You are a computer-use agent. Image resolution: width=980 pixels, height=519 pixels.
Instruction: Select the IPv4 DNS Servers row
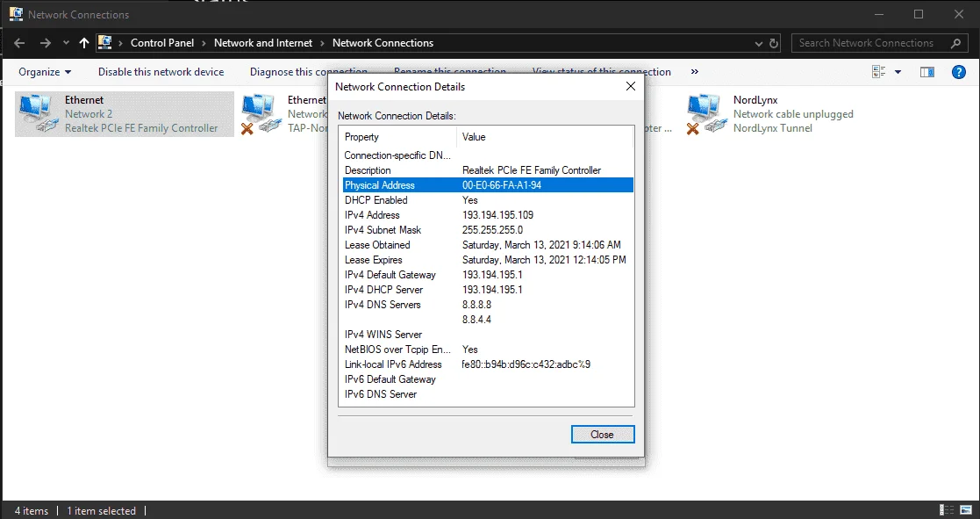tap(488, 305)
